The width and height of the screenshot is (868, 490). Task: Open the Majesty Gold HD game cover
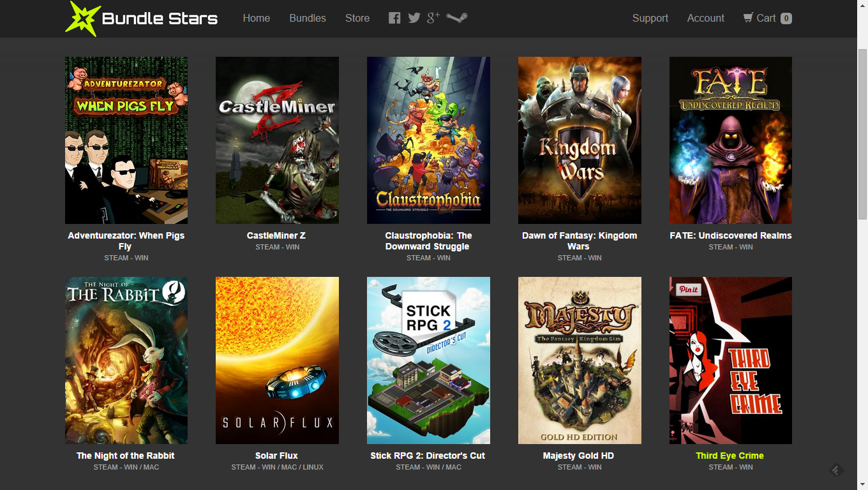580,360
